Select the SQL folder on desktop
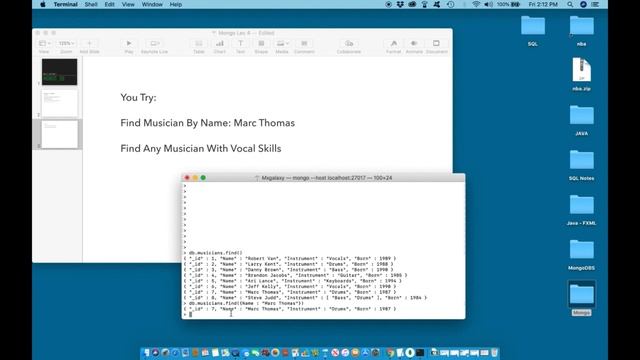 tap(533, 31)
